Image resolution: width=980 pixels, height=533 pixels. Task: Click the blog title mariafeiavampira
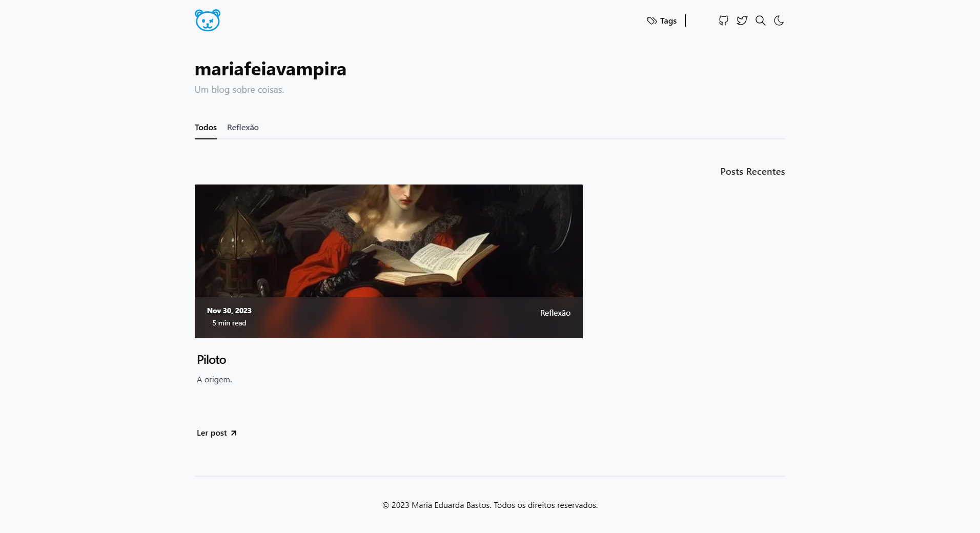pos(270,69)
